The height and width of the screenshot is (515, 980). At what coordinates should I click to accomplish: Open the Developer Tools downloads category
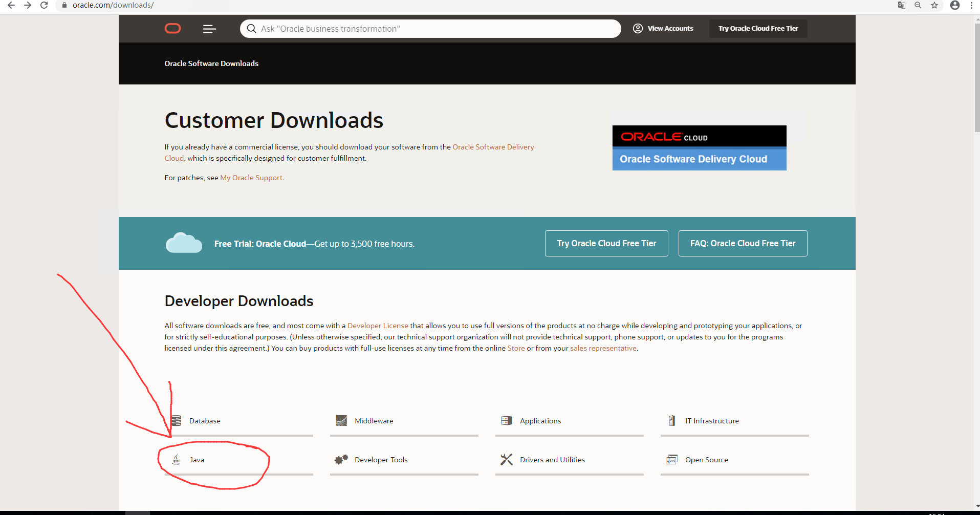[x=404, y=460]
